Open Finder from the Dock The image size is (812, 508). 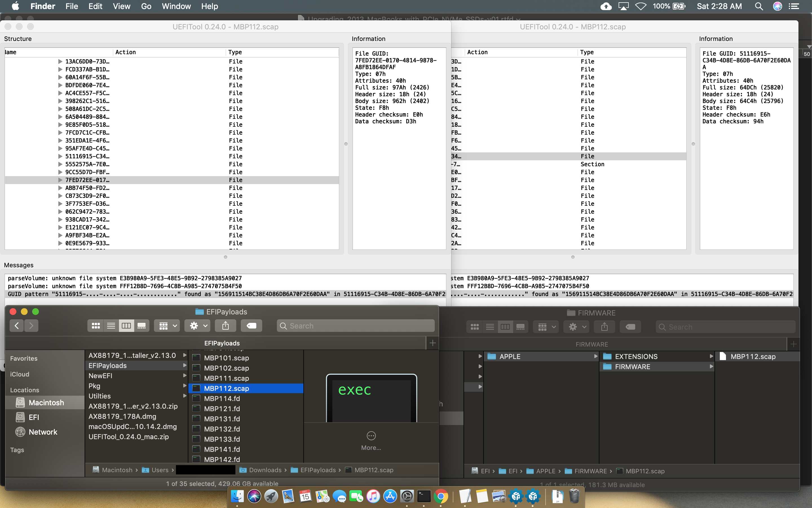tap(237, 496)
